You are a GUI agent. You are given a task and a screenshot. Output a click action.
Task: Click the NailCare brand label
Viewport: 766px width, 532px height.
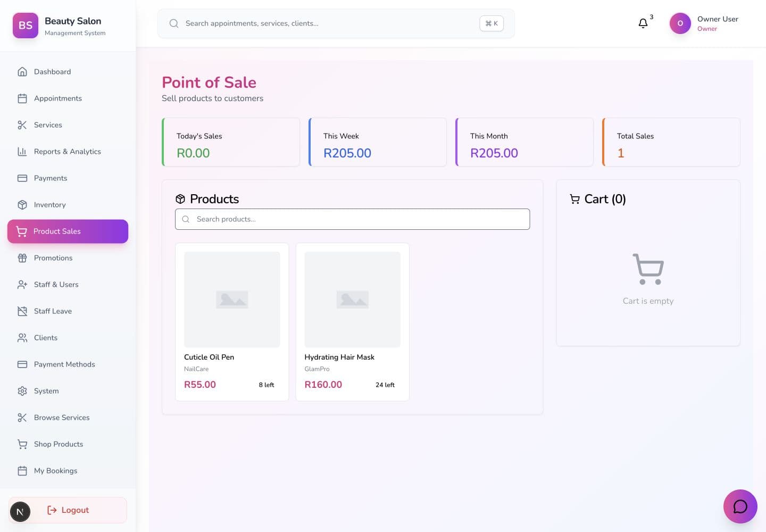pos(196,369)
